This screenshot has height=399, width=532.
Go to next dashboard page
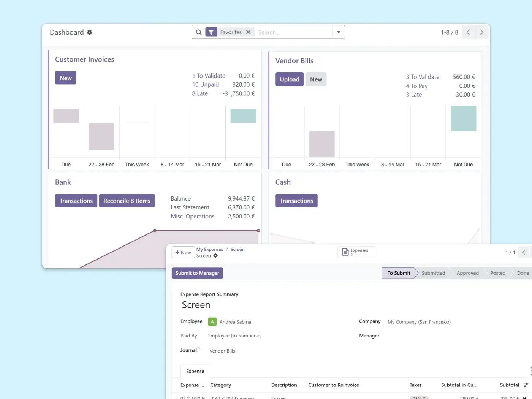pos(481,32)
